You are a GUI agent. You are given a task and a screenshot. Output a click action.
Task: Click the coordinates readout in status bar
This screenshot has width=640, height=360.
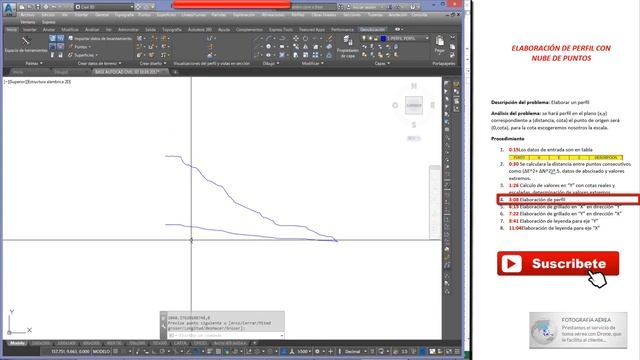(71, 351)
